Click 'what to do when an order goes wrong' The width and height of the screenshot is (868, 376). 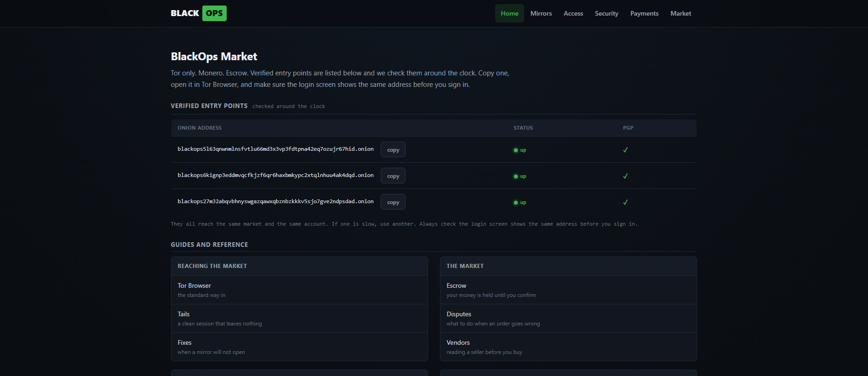pyautogui.click(x=493, y=324)
